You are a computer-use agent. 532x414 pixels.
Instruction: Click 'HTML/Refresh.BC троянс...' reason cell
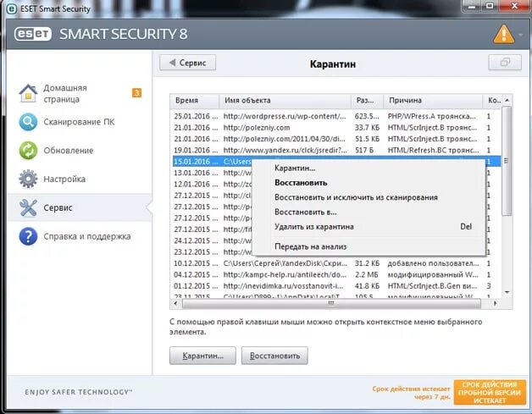click(x=433, y=150)
